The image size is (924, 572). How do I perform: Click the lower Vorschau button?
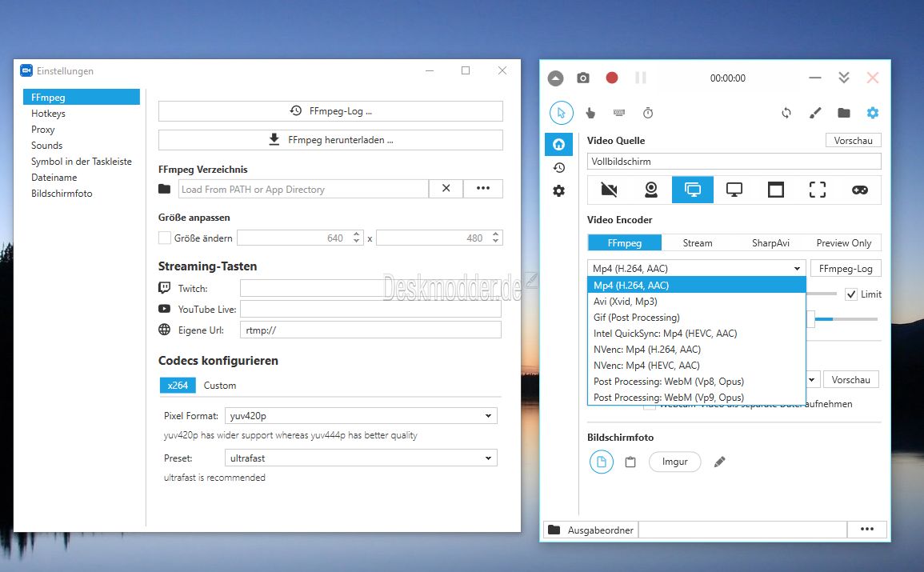[850, 380]
